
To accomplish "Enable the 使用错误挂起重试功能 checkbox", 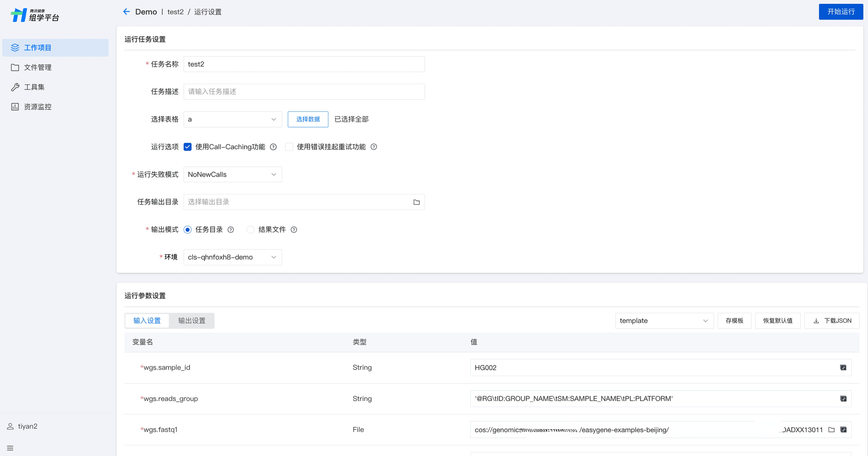I will [289, 147].
